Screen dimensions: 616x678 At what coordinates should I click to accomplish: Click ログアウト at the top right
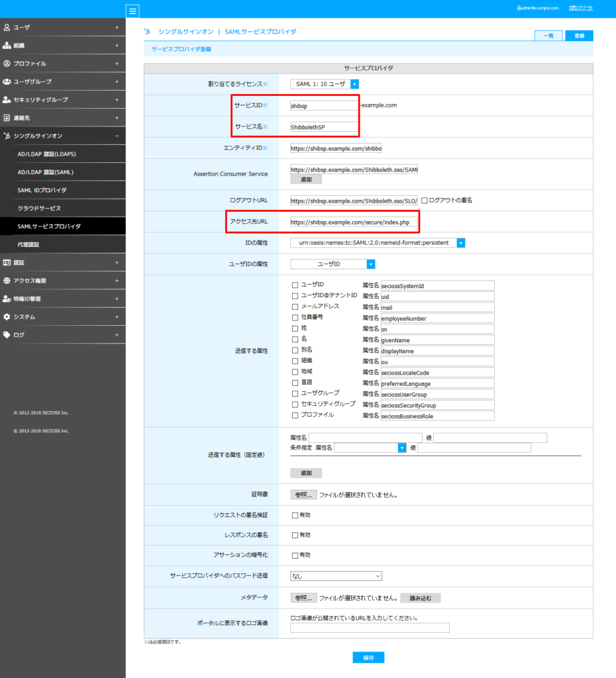click(580, 7)
